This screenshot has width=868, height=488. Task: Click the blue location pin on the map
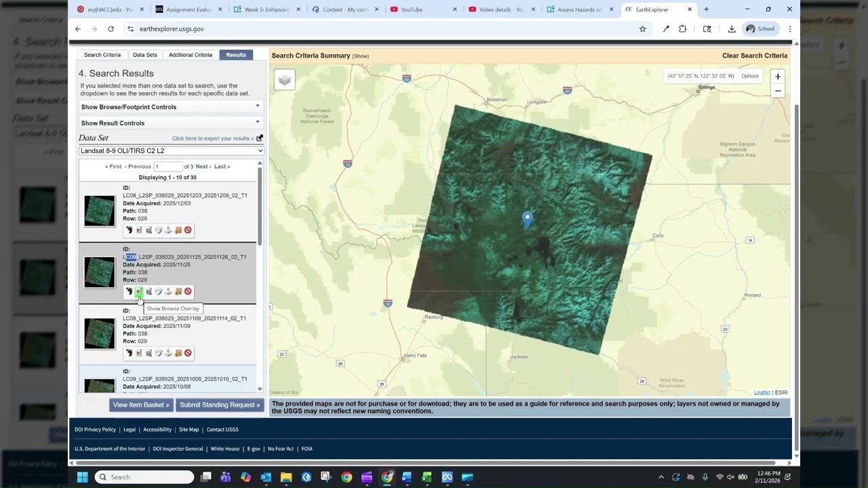pyautogui.click(x=527, y=219)
